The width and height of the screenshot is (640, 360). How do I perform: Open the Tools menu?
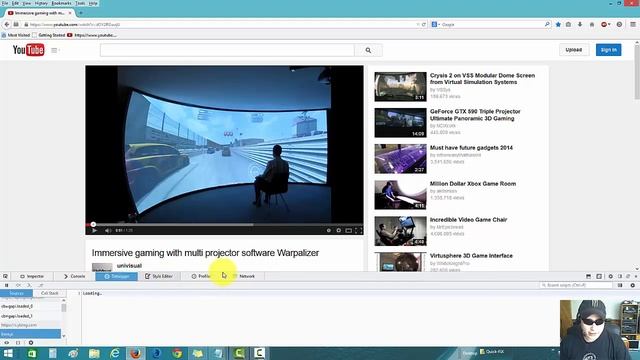click(80, 3)
